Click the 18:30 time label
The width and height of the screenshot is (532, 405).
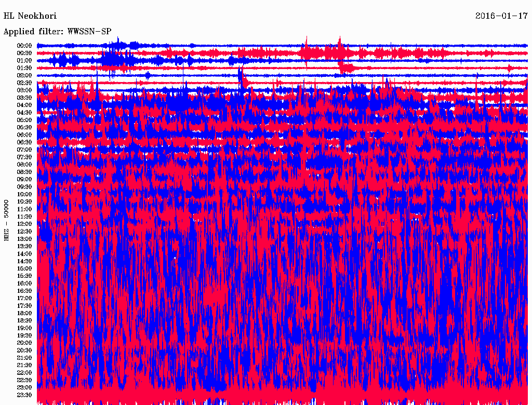coord(24,320)
